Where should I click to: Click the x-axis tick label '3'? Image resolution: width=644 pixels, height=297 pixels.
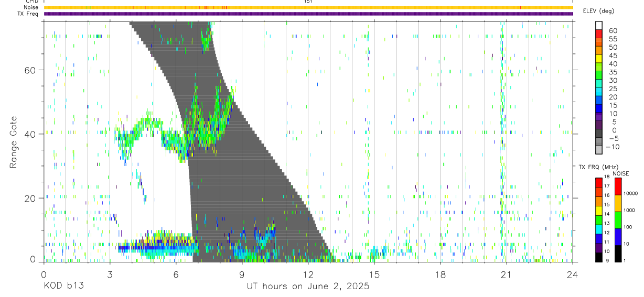(x=110, y=273)
